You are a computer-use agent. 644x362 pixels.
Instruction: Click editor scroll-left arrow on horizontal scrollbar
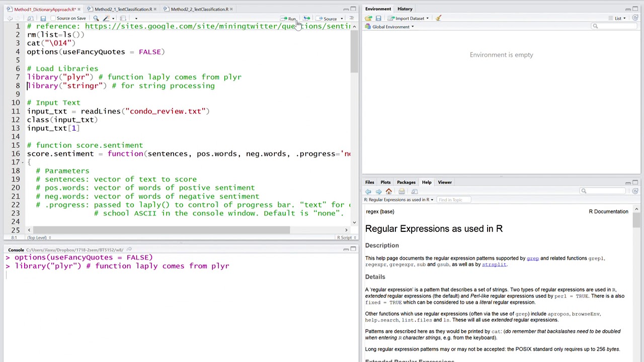click(x=29, y=230)
